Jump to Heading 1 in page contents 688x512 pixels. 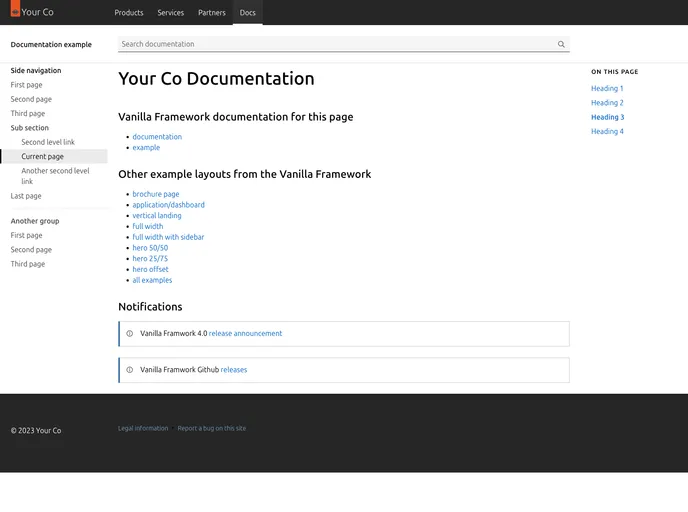point(607,89)
